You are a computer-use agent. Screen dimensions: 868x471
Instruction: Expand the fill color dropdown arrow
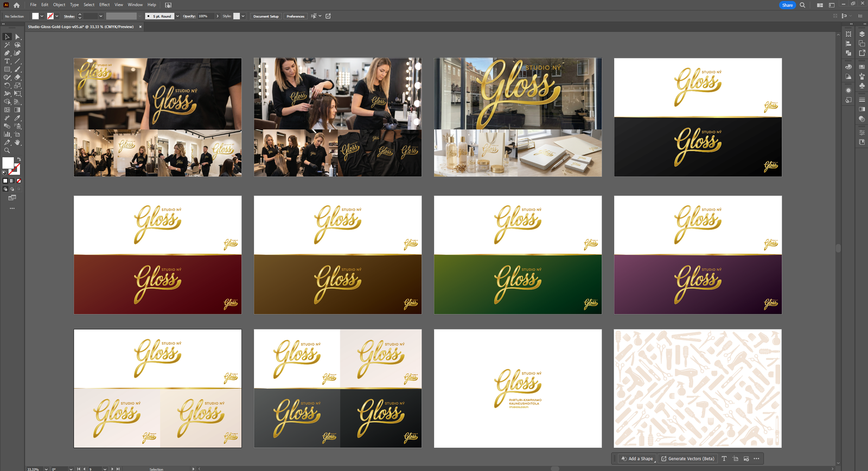click(x=42, y=16)
